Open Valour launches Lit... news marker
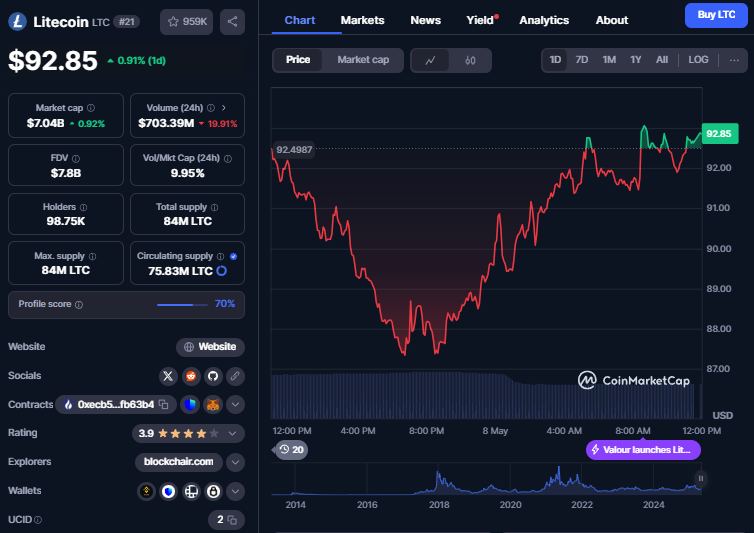 pos(643,450)
